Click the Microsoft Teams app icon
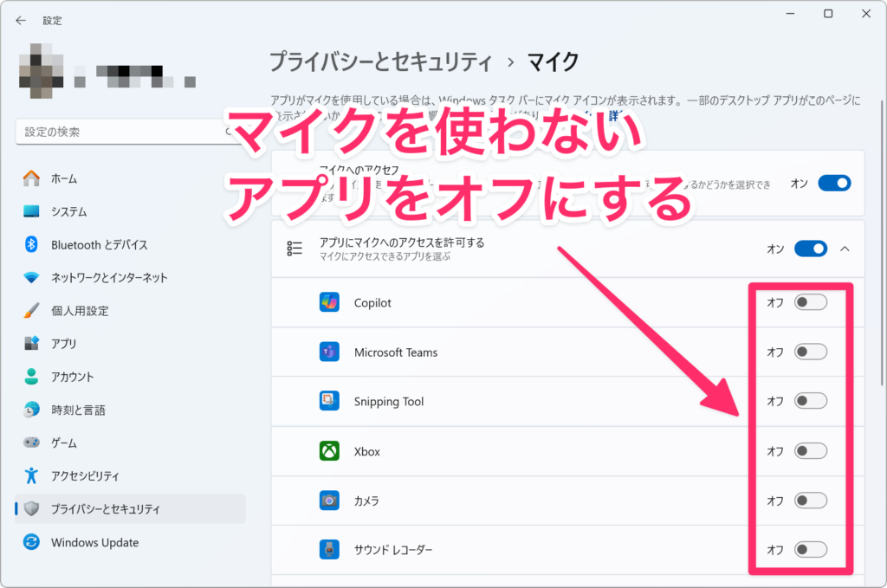This screenshot has width=887, height=588. tap(329, 352)
